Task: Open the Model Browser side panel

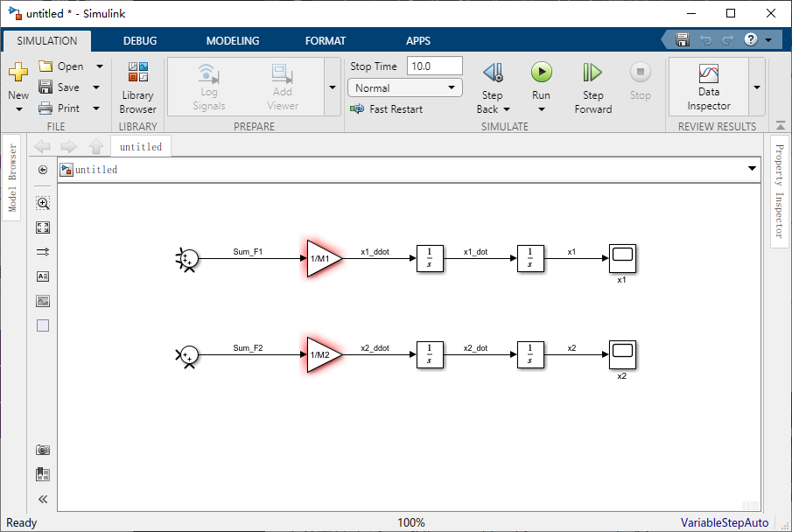Action: pyautogui.click(x=12, y=178)
